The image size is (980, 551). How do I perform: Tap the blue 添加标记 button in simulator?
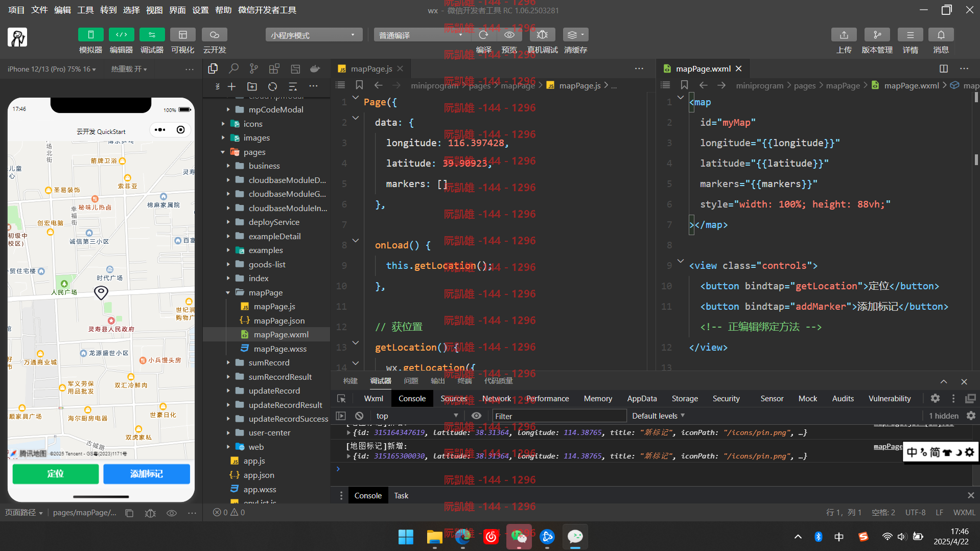coord(146,474)
